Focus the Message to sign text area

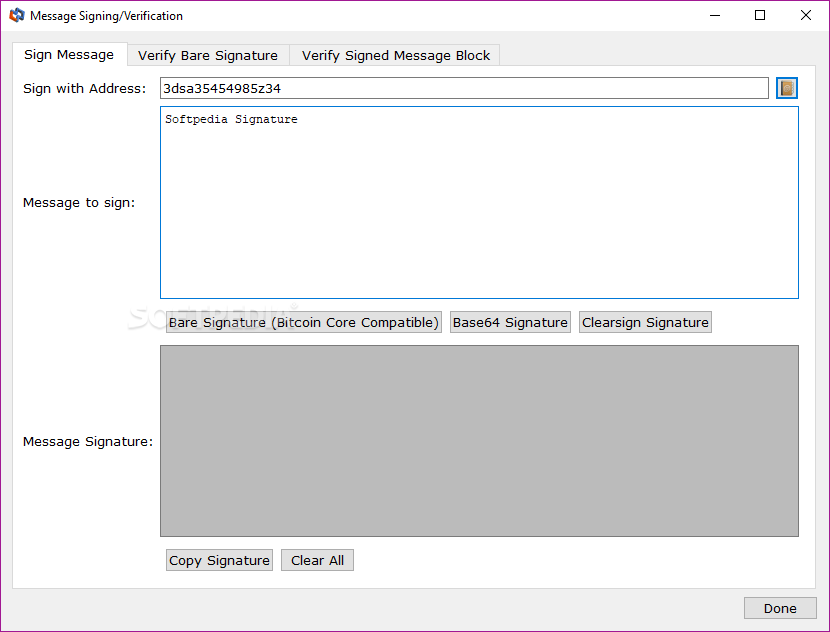pos(479,203)
